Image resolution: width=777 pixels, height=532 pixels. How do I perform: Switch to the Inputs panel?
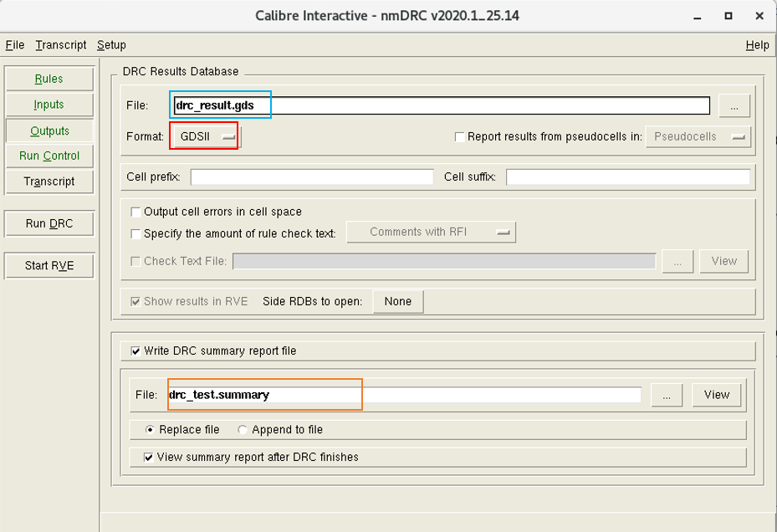[49, 105]
